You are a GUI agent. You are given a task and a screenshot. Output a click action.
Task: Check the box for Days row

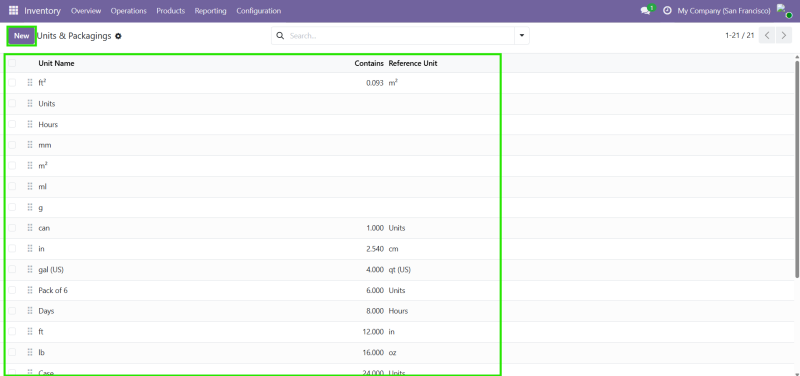(x=12, y=311)
